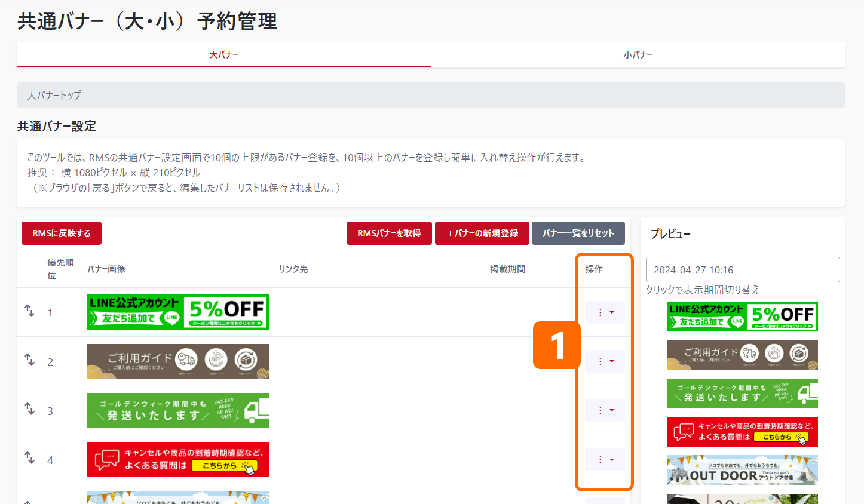Click the preview date field 2024-04-27 10:16
This screenshot has height=504, width=864.
(x=743, y=270)
